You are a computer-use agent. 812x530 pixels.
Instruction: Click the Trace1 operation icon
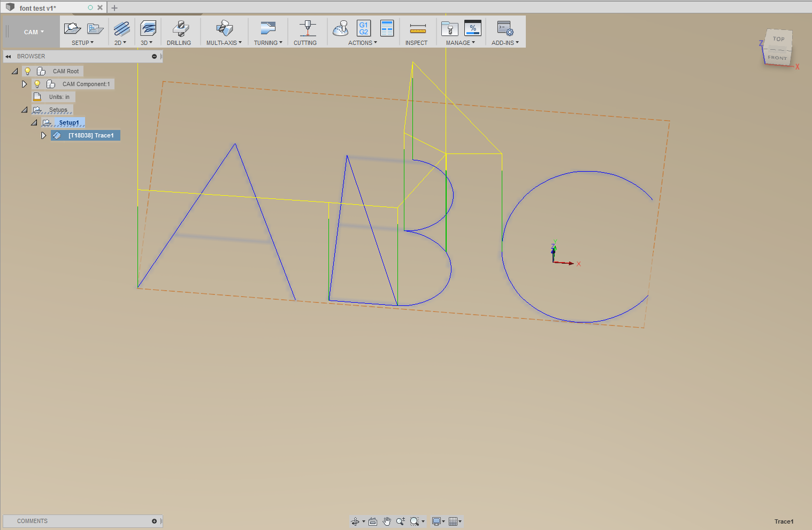click(x=57, y=135)
